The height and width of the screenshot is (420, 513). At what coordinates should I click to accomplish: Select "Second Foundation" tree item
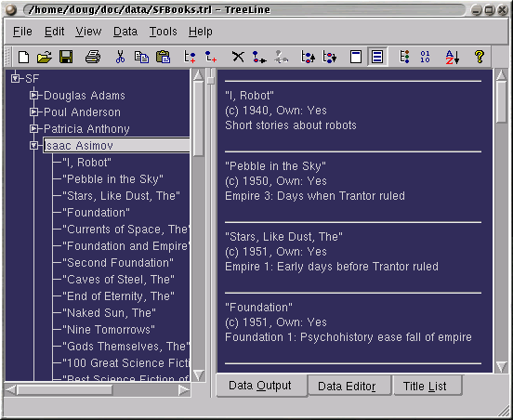pos(118,263)
